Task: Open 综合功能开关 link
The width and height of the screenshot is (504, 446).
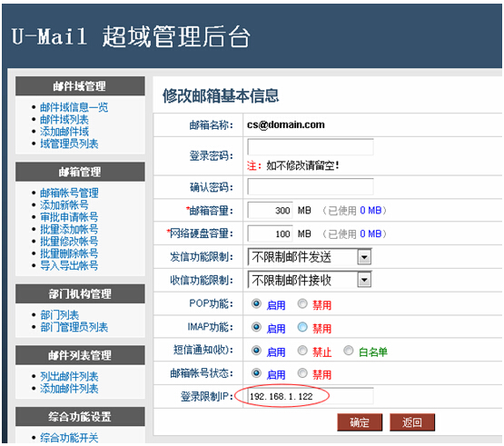Action: coord(69,437)
